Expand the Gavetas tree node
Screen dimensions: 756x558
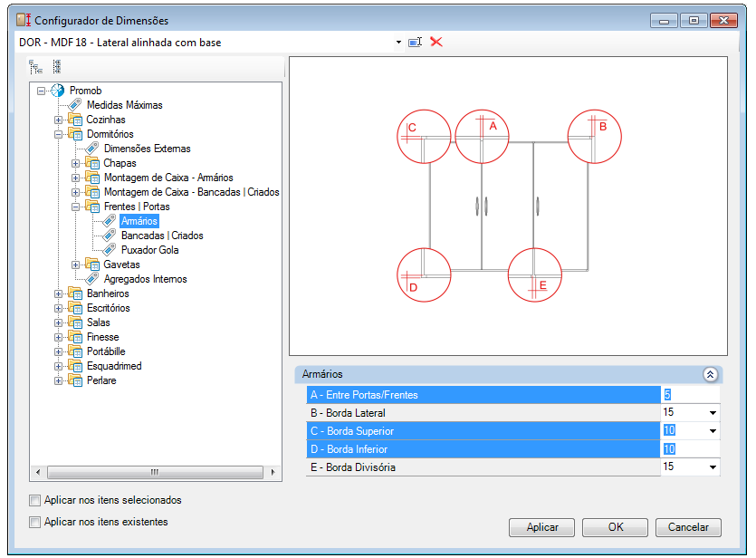(76, 265)
